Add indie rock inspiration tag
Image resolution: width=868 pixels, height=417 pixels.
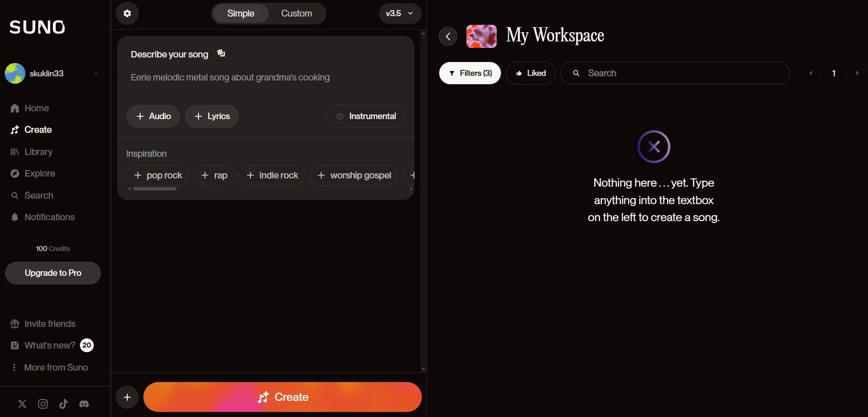coord(272,175)
